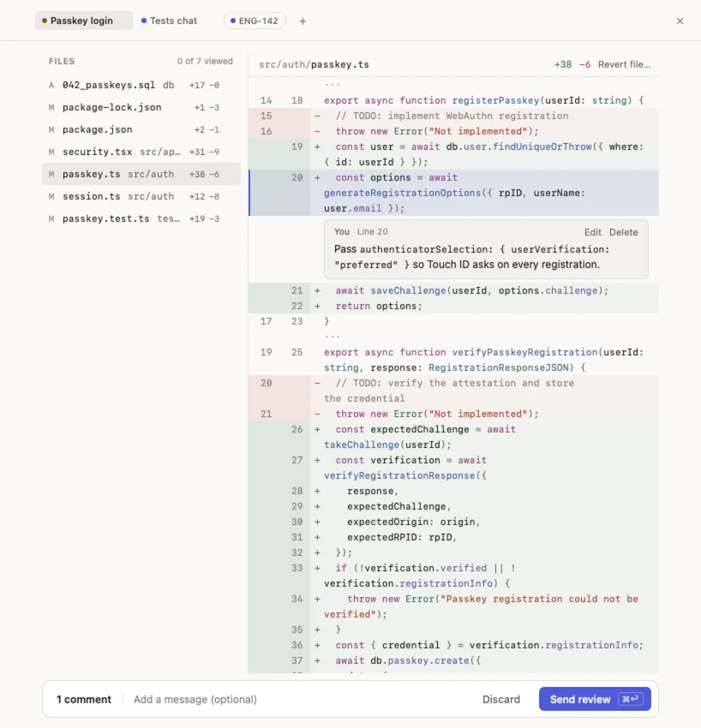Expand hidden lines above line 18
Screen dimensions: 701x728
pyautogui.click(x=333, y=85)
